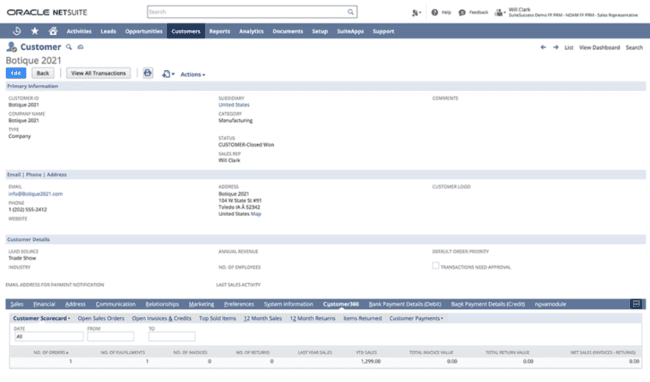This screenshot has height=382, width=650.
Task: Open the Activities menu
Action: [79, 31]
